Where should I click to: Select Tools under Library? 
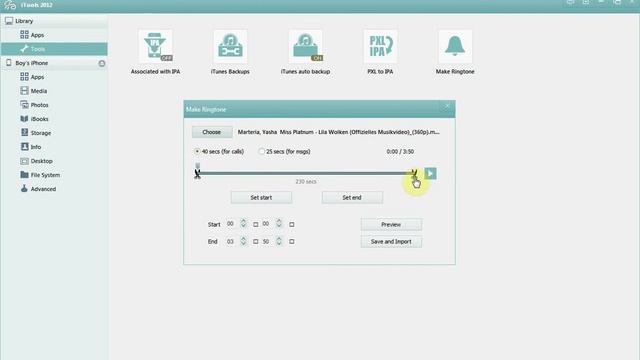pos(54,49)
